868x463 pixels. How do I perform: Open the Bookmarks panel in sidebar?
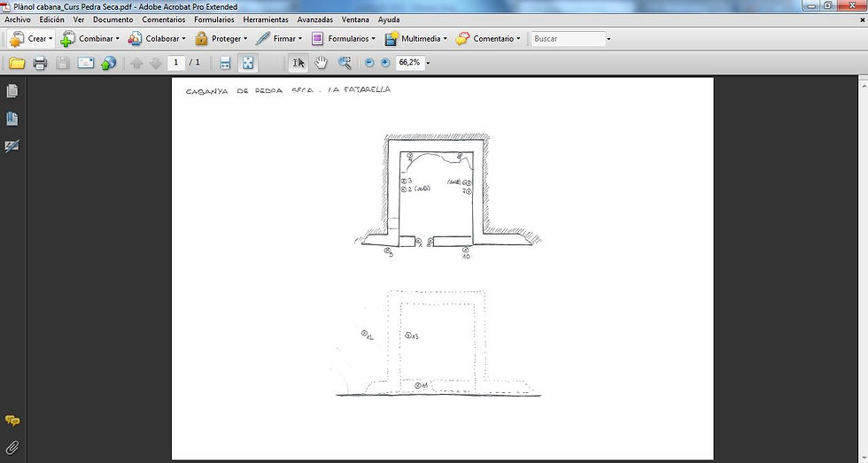(12, 119)
